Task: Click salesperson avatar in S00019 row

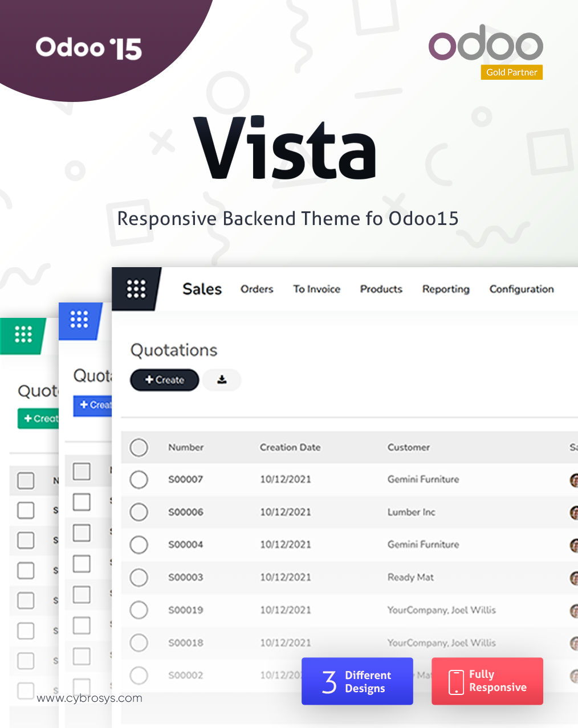Action: 573,611
